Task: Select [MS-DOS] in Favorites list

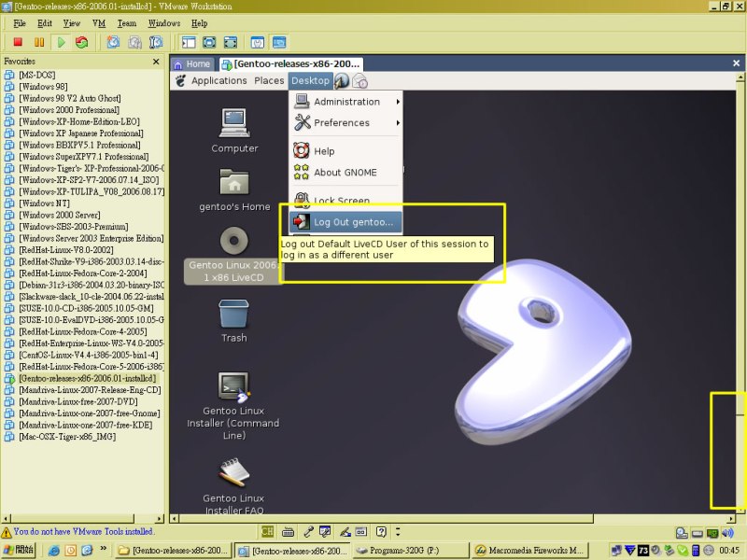Action: [x=36, y=75]
